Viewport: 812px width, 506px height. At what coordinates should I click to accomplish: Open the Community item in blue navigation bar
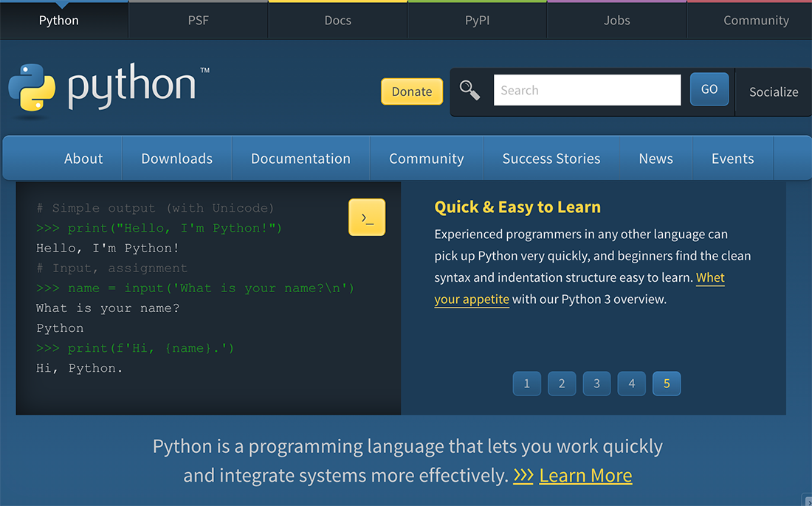click(x=427, y=159)
